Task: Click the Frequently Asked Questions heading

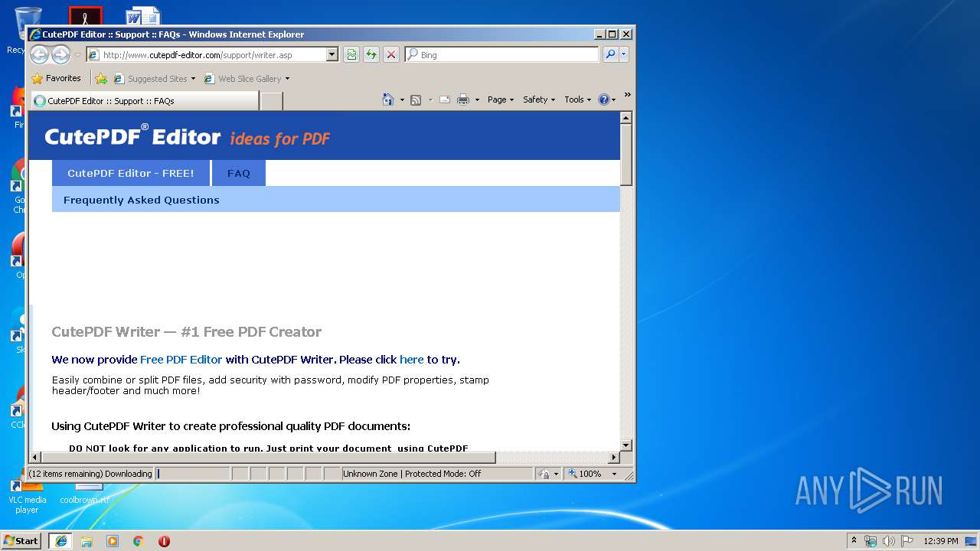Action: [142, 200]
